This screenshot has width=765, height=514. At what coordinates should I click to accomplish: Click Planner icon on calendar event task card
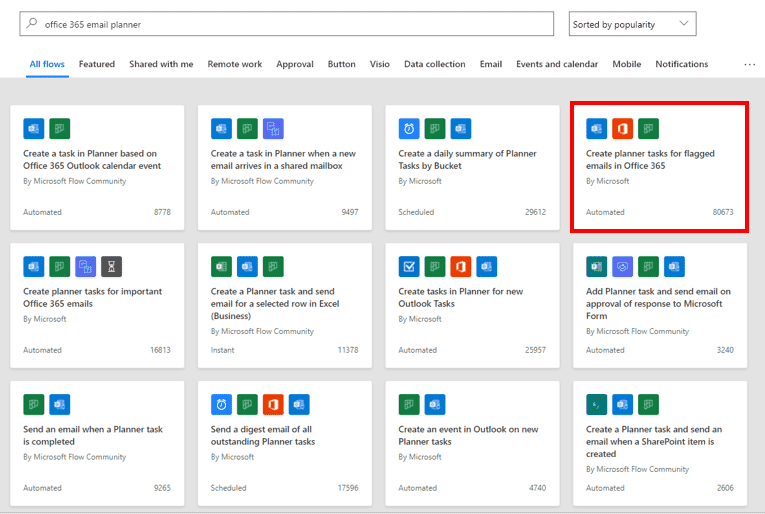60,129
